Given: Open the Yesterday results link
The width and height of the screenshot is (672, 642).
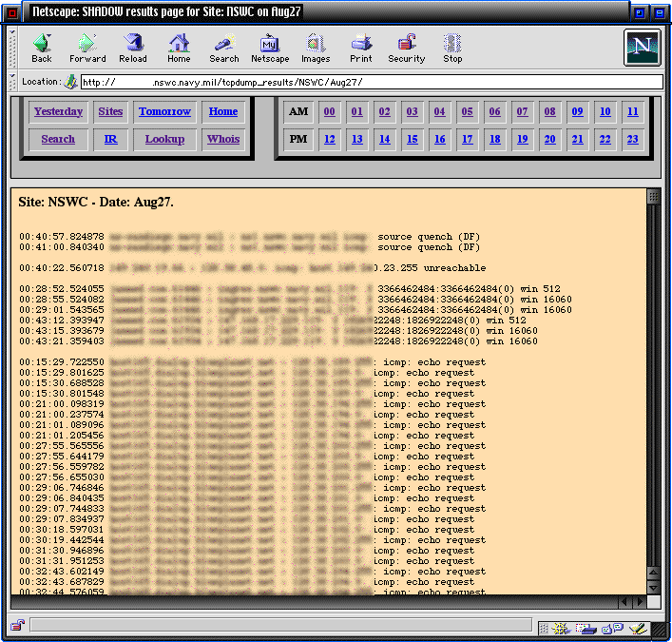Looking at the screenshot, I should tap(58, 111).
